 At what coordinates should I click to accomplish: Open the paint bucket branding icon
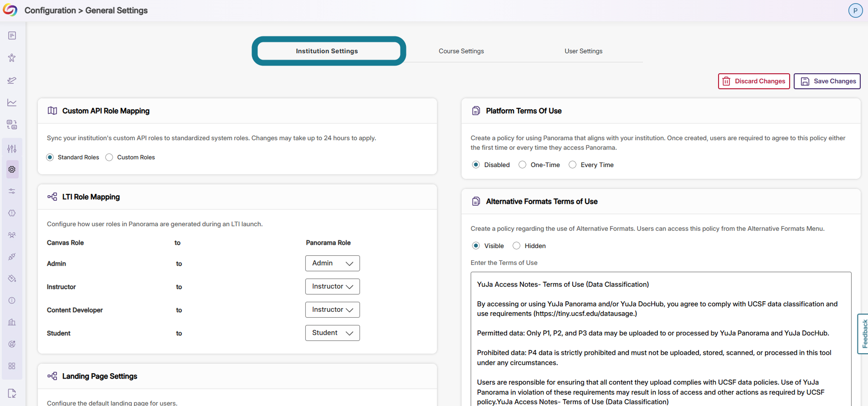12,279
